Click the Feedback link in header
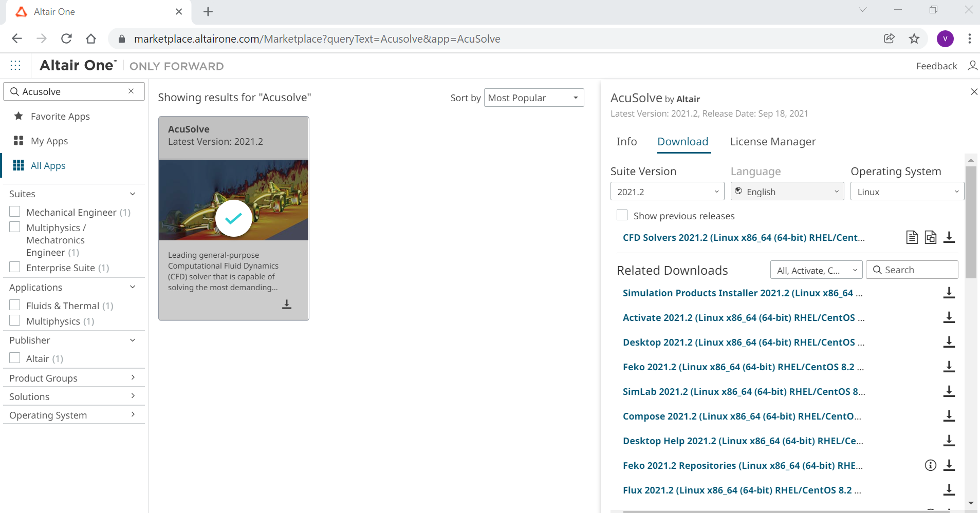Screen dimensions: 980x513 click(936, 66)
